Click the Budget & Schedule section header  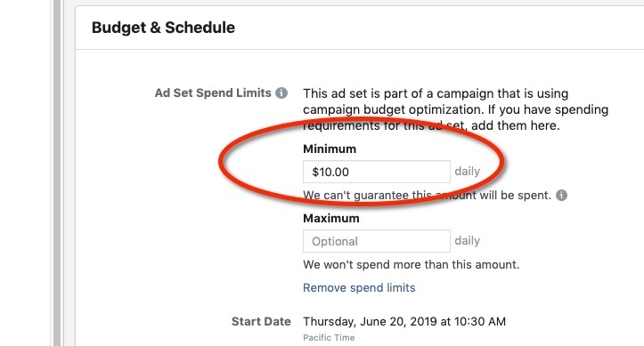164,28
